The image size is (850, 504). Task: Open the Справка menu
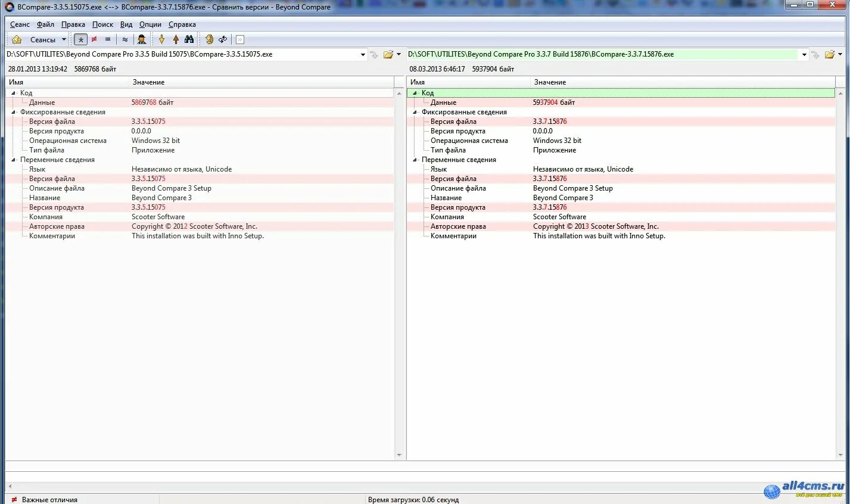click(x=182, y=24)
